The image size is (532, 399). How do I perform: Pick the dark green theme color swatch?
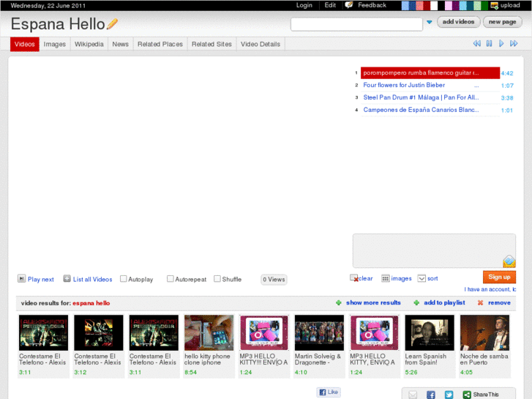[x=484, y=5]
